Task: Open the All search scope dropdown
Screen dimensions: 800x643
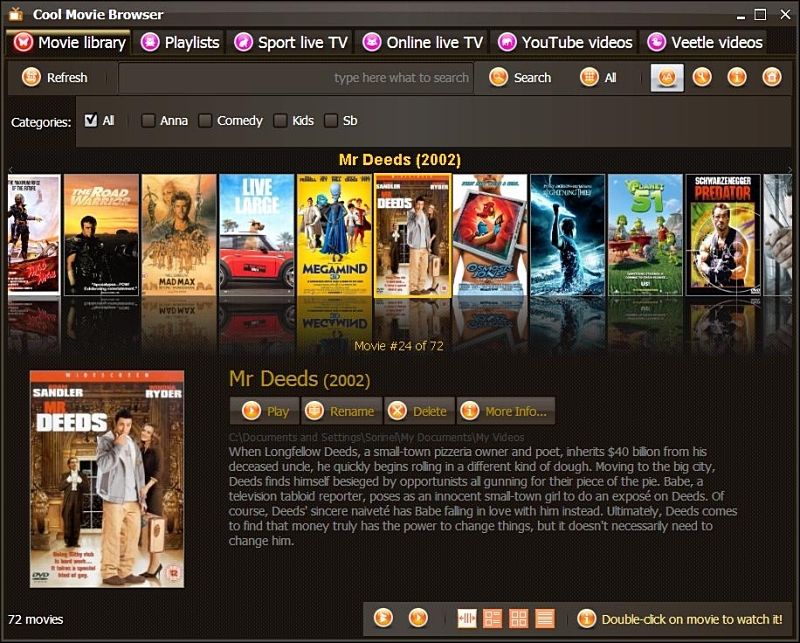Action: 600,77
